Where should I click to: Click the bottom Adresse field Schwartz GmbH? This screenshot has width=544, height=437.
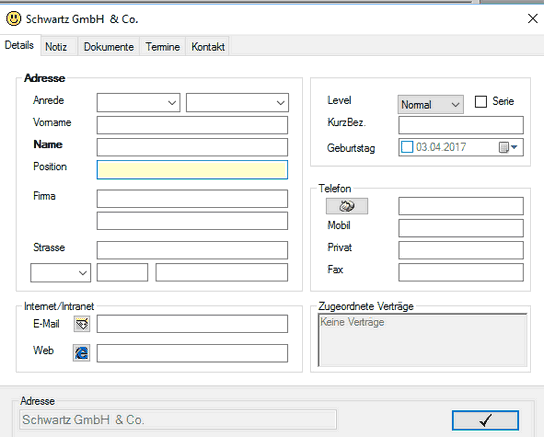[178, 420]
